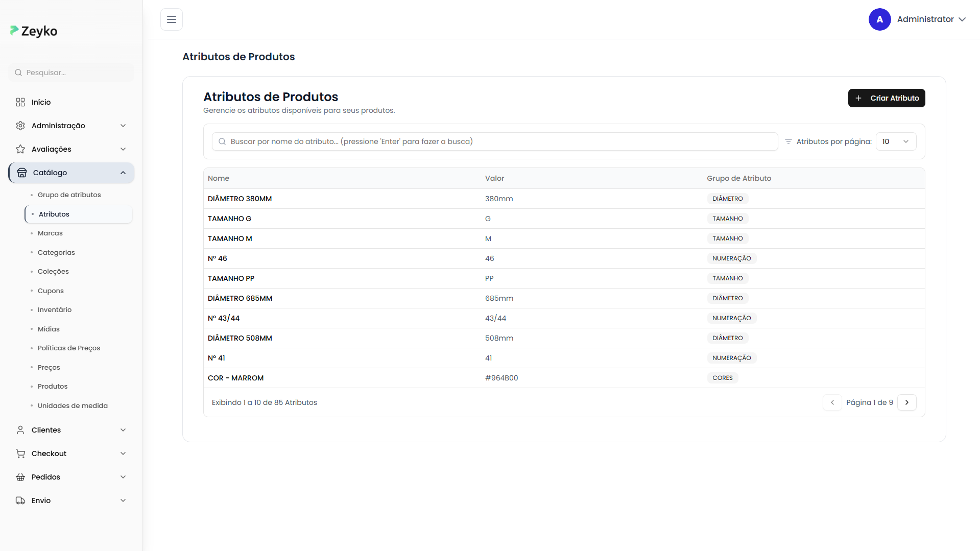This screenshot has height=551, width=980.
Task: Go to next page of attributes
Action: pyautogui.click(x=907, y=402)
